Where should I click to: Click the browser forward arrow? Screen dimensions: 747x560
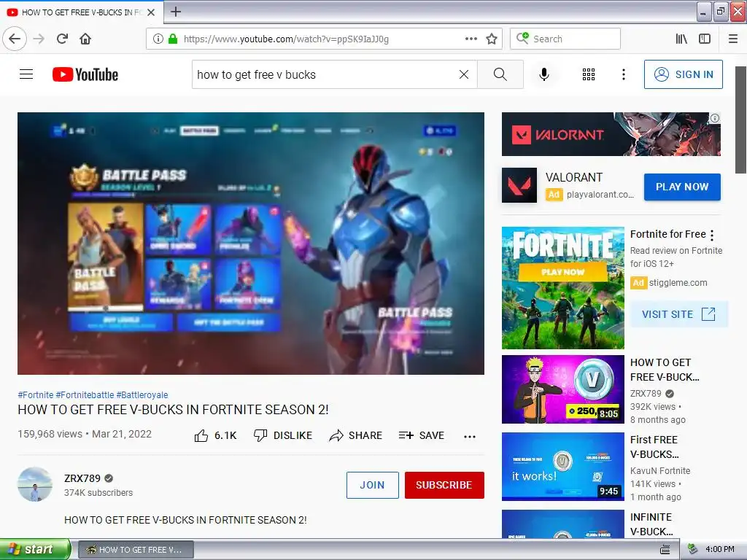39,39
